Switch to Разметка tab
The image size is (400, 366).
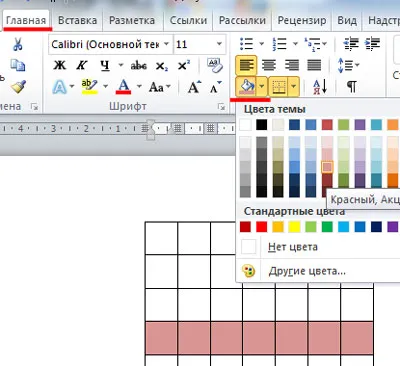[x=132, y=20]
